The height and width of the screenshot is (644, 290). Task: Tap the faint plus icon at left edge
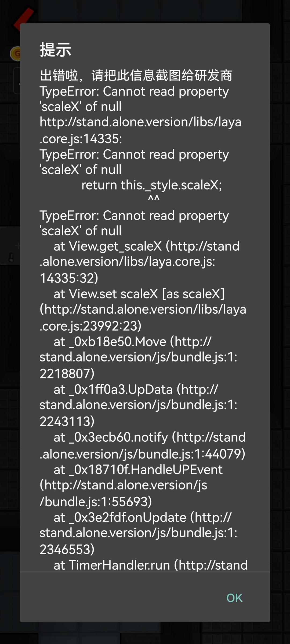pos(17,245)
